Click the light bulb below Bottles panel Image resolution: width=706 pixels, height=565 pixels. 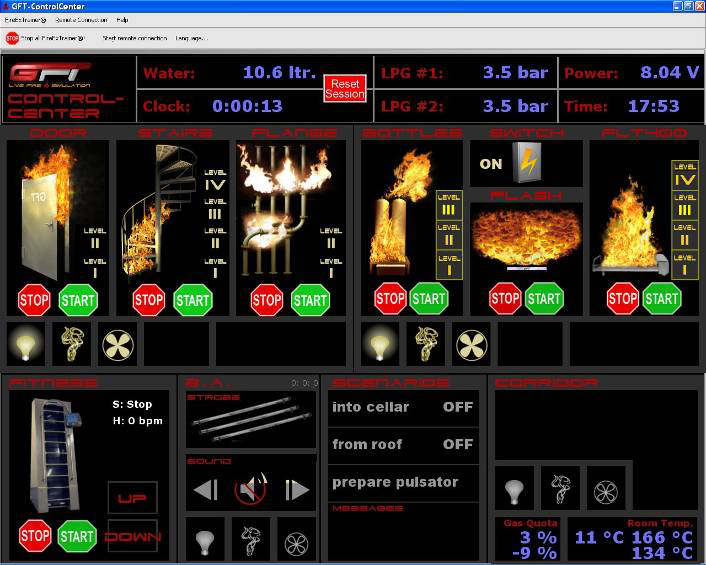point(380,343)
